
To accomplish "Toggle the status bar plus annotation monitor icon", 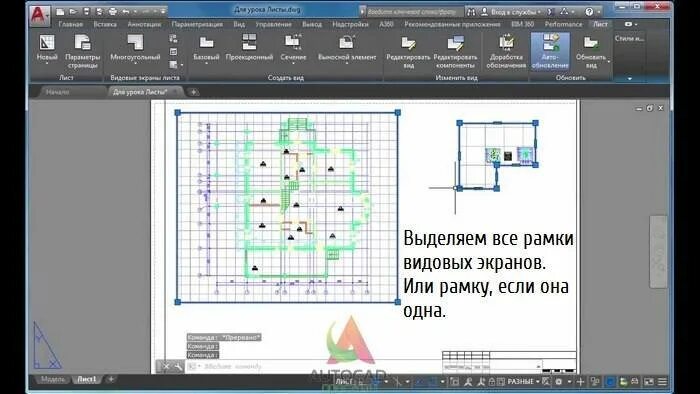I will coord(580,382).
